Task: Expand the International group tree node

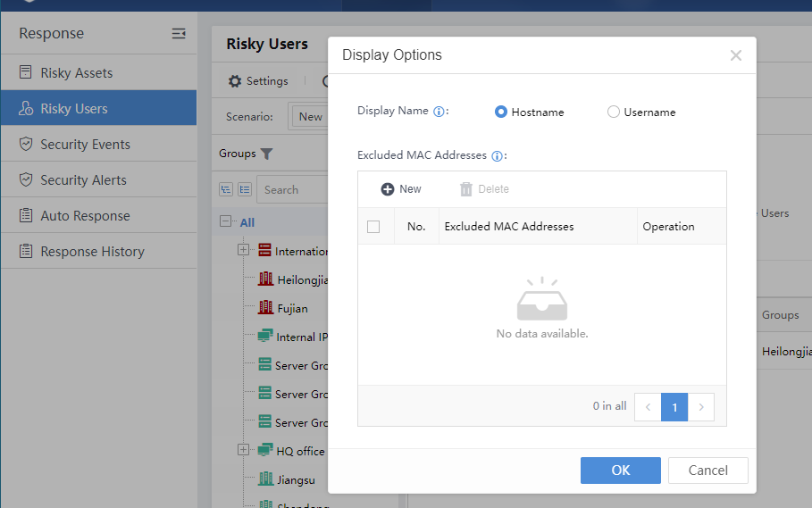Action: pyautogui.click(x=243, y=251)
